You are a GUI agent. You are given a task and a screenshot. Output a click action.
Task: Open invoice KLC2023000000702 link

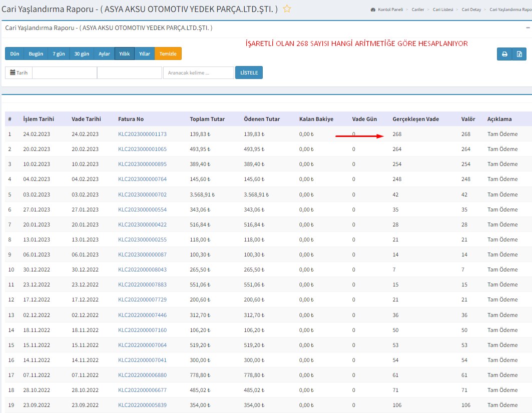tap(142, 194)
